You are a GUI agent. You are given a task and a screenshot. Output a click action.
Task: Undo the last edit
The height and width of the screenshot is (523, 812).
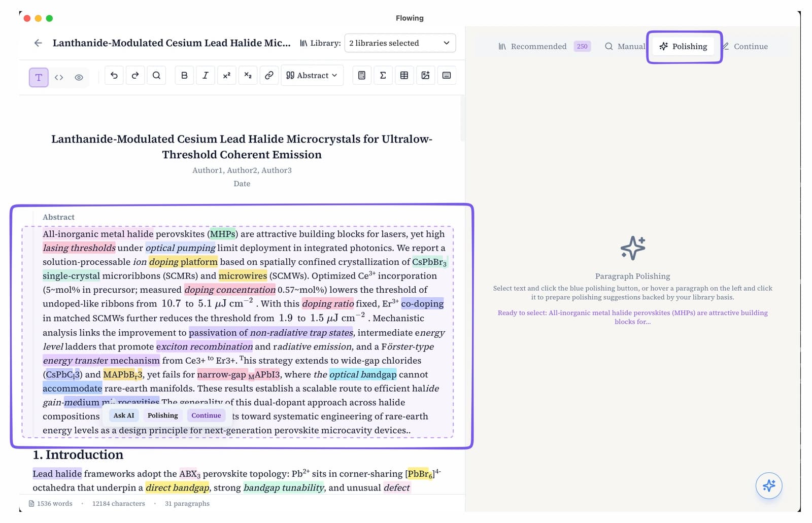[114, 76]
